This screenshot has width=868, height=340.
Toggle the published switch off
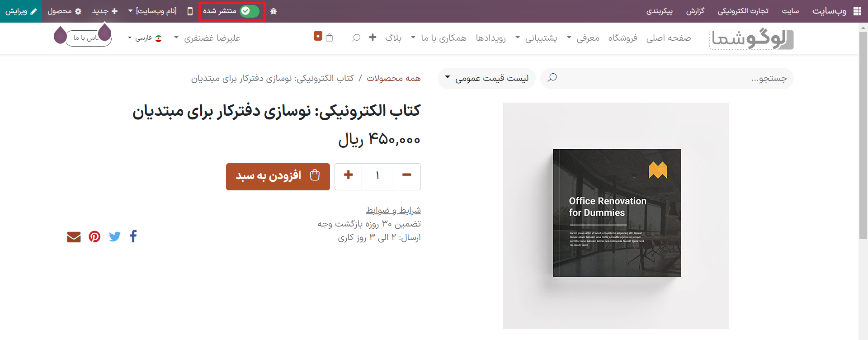tap(249, 11)
